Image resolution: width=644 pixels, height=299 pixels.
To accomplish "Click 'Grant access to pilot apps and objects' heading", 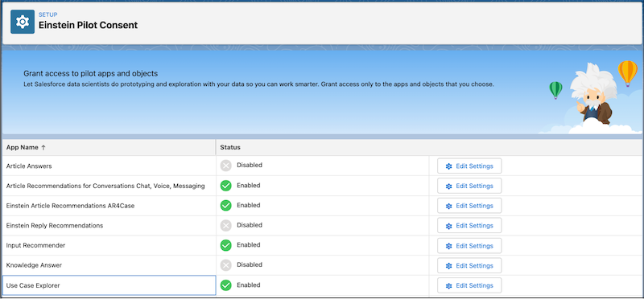I will pyautogui.click(x=91, y=74).
